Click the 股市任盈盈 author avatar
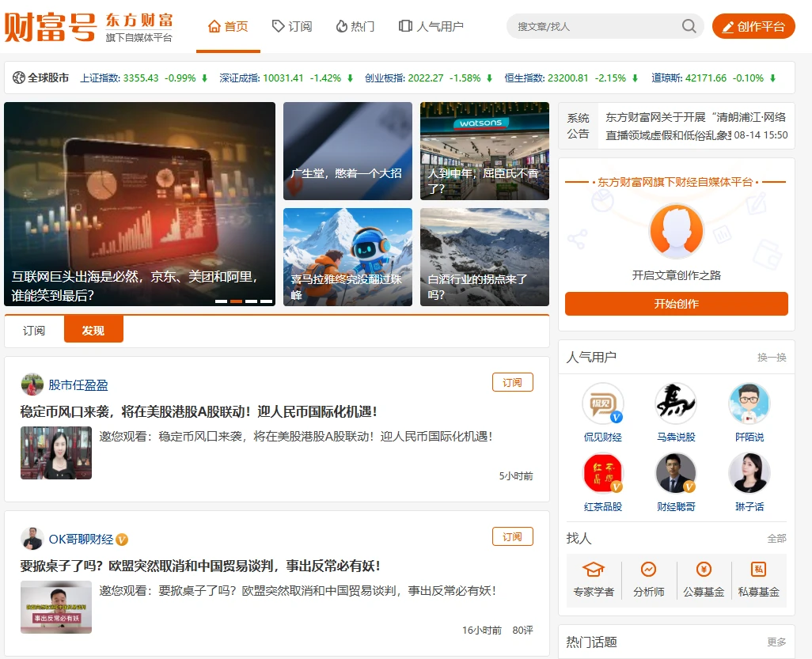 pos(32,384)
